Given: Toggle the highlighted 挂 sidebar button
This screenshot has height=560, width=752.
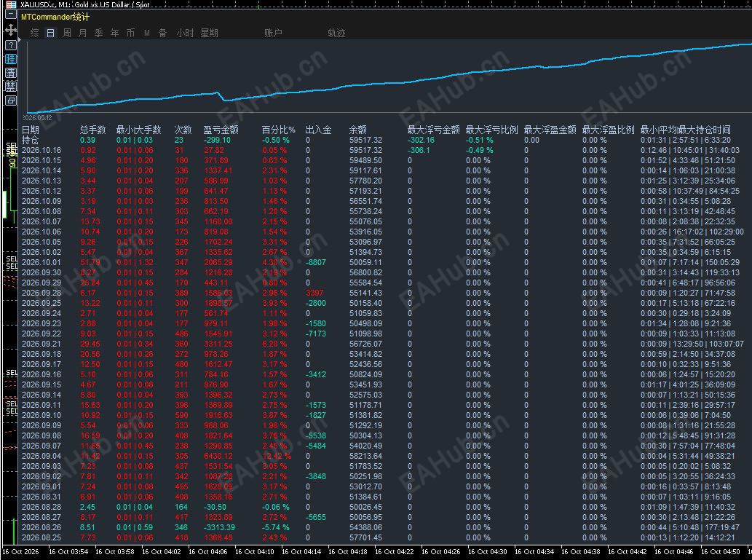Looking at the screenshot, I should (x=10, y=59).
